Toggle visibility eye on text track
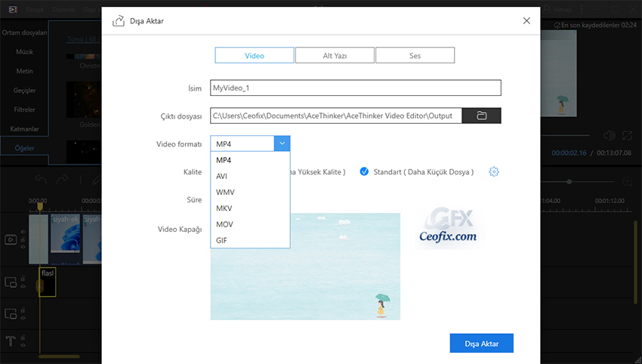Viewport: 642px width, 364px height. [x=23, y=345]
